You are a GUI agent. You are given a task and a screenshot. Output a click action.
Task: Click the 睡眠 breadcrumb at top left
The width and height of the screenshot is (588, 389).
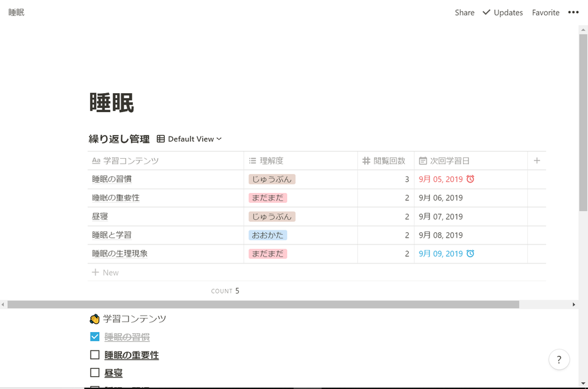click(16, 12)
